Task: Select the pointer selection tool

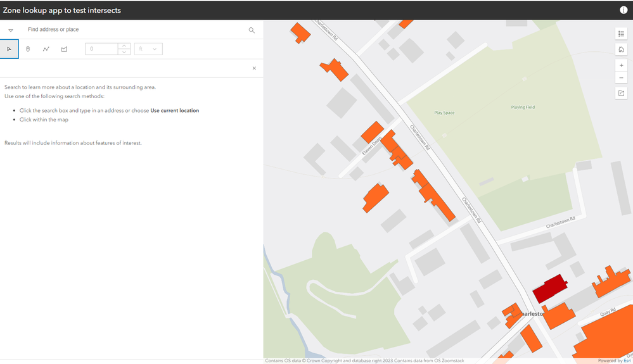Action: pos(9,49)
